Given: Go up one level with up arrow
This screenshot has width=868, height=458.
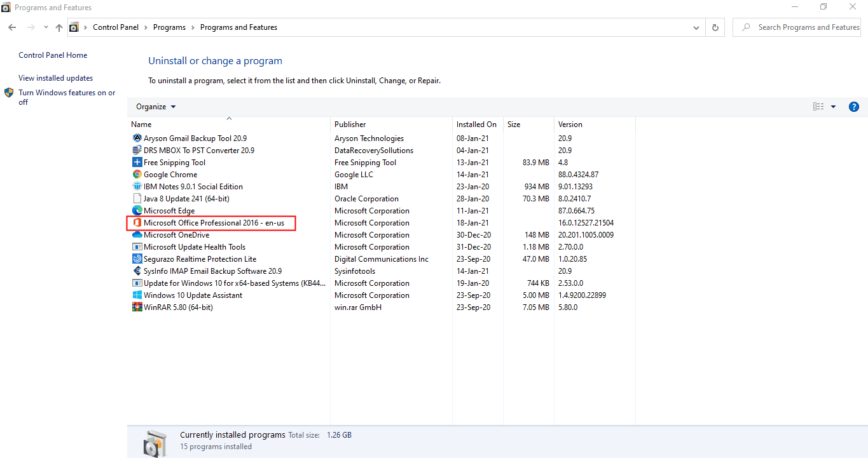Looking at the screenshot, I should pos(59,27).
